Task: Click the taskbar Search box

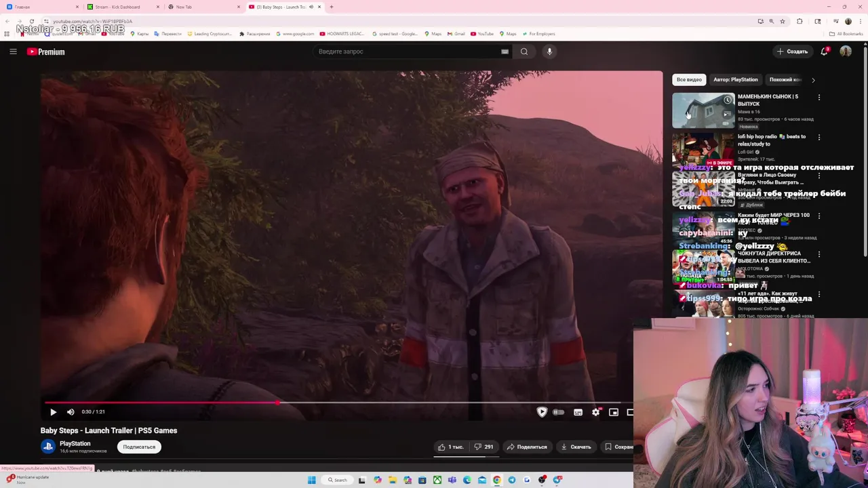Action: click(338, 480)
